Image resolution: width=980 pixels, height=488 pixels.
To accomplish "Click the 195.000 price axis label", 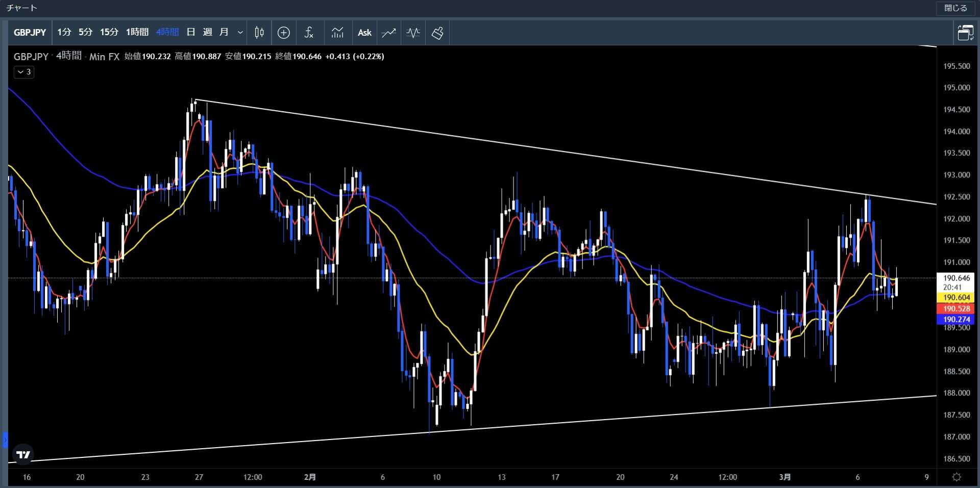I will 957,88.
